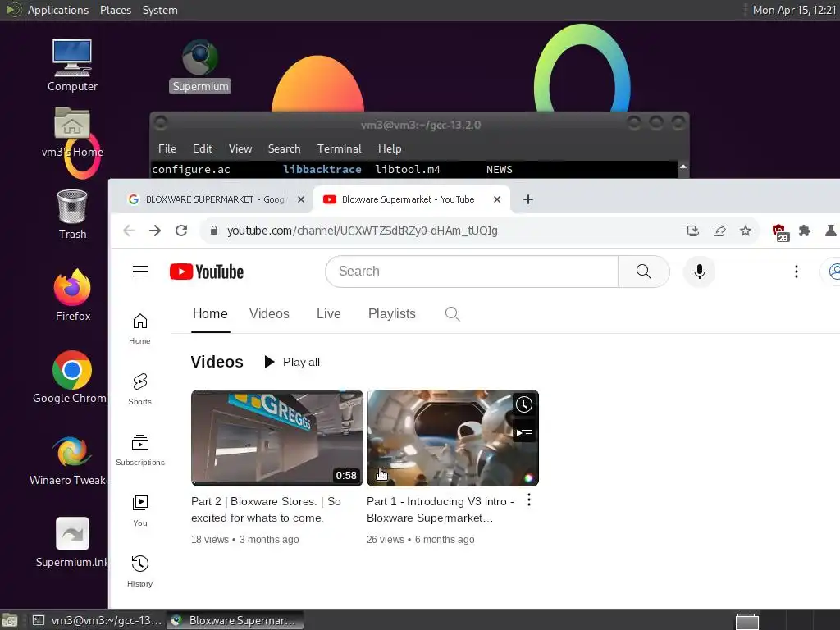Screen dimensions: 840x630
Task: Search within the channel using magnifier icon
Action: pos(452,314)
